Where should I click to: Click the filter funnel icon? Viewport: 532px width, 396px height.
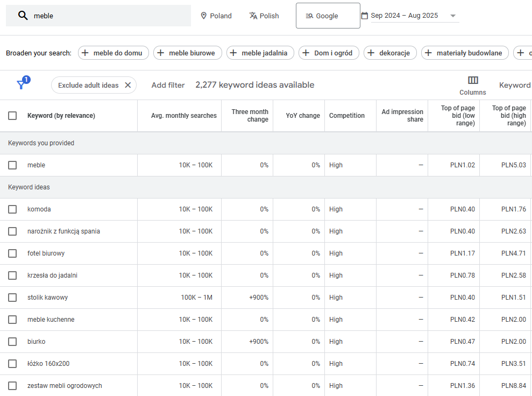21,85
